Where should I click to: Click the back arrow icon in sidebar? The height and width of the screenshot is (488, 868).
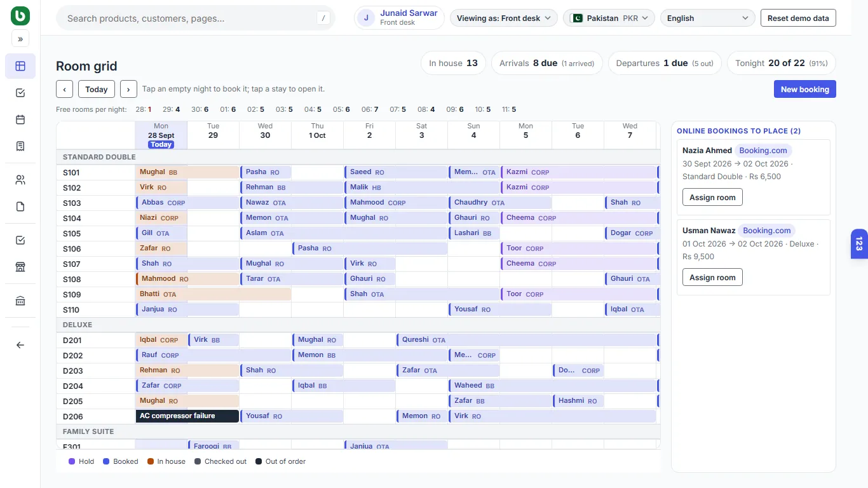click(x=20, y=345)
